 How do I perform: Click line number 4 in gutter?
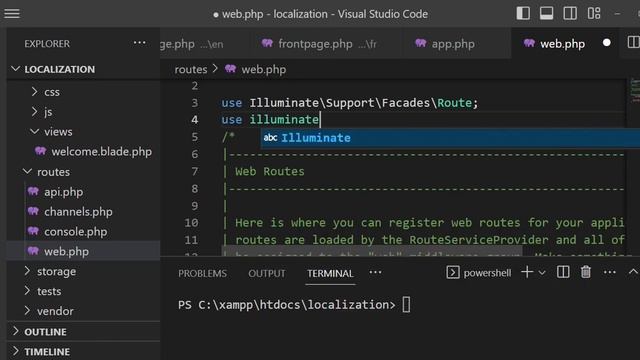tap(194, 120)
